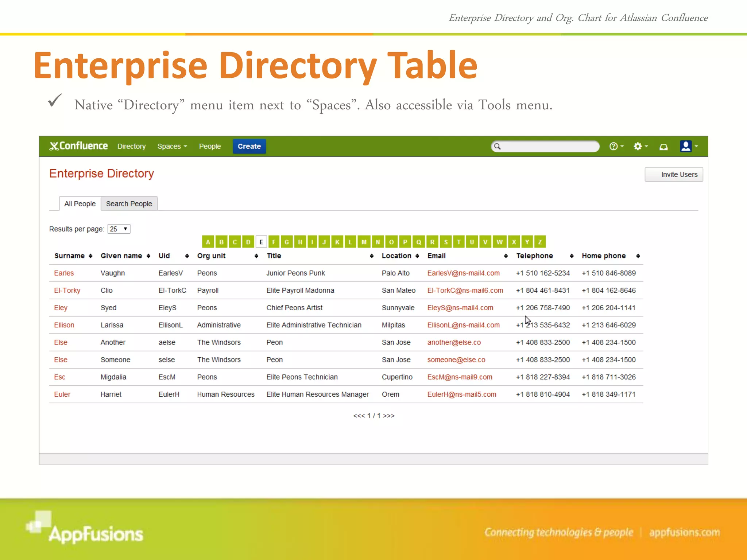747x560 pixels.
Task: Filter directory by letter N
Action: [x=378, y=242]
